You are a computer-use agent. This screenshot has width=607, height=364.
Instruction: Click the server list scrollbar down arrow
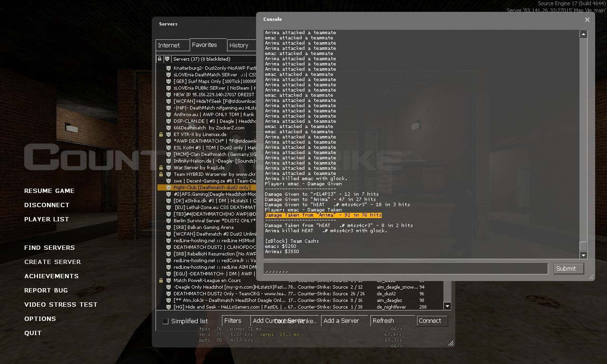[x=447, y=306]
